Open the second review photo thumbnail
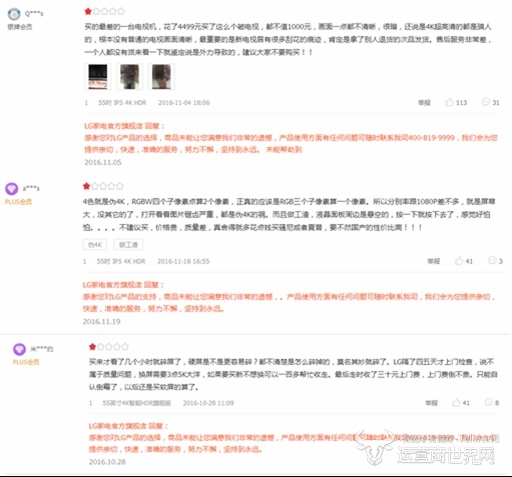This screenshot has height=477, width=512. [x=130, y=77]
